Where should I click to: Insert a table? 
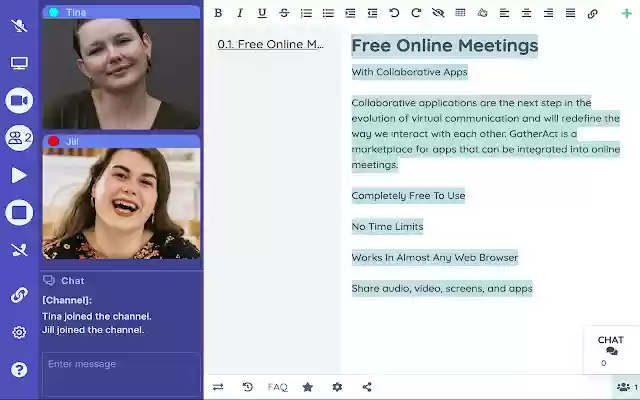[x=460, y=13]
